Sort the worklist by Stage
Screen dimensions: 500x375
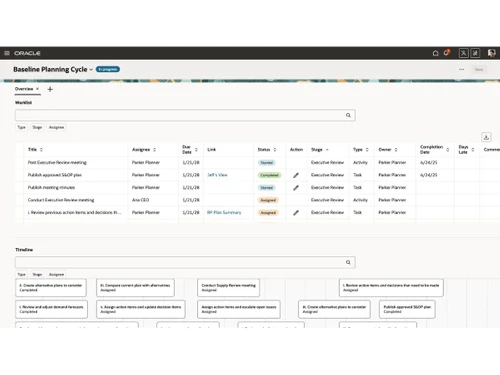click(x=327, y=150)
